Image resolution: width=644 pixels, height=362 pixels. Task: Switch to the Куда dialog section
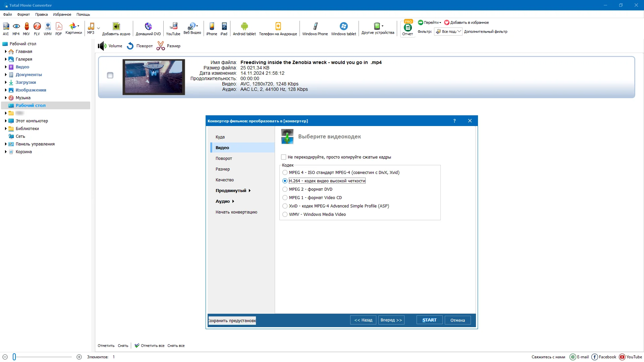[x=243, y=137]
